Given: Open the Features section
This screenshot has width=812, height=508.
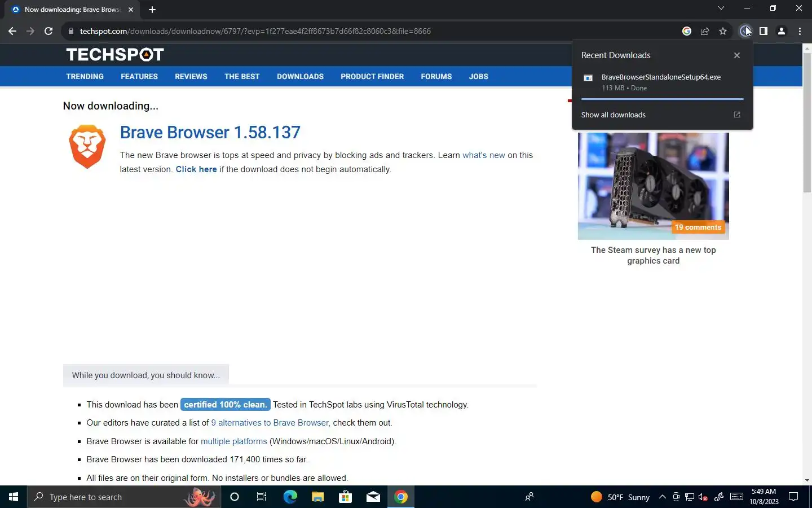Looking at the screenshot, I should click(139, 76).
